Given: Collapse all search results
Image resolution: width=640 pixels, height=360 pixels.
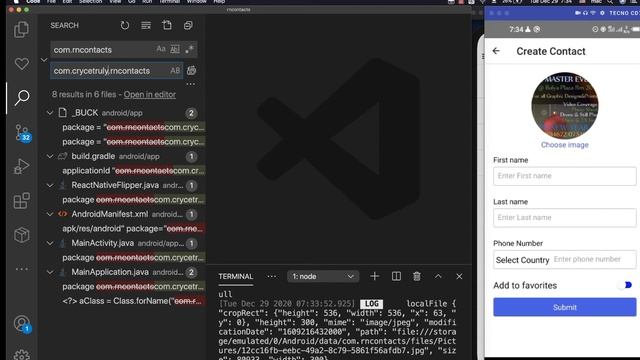Looking at the screenshot, I should [x=188, y=25].
